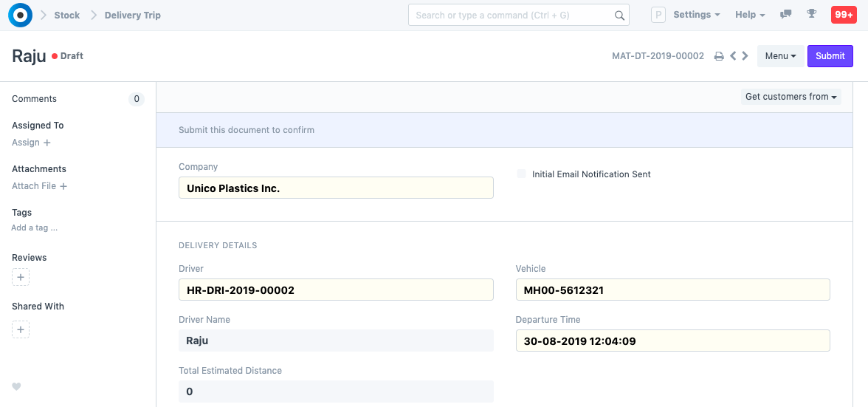Viewport: 868px width, 407px height.
Task: Click Attach File link in sidebar
Action: click(39, 186)
